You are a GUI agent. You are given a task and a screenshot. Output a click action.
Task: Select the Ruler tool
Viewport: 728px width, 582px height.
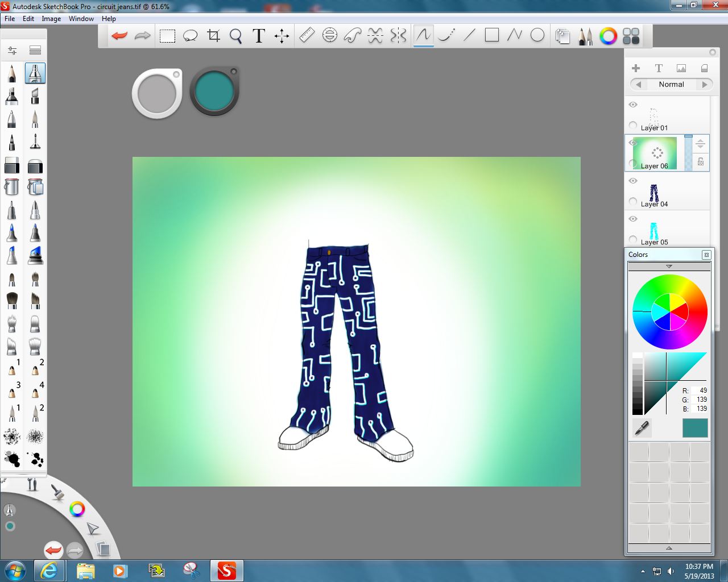click(306, 35)
